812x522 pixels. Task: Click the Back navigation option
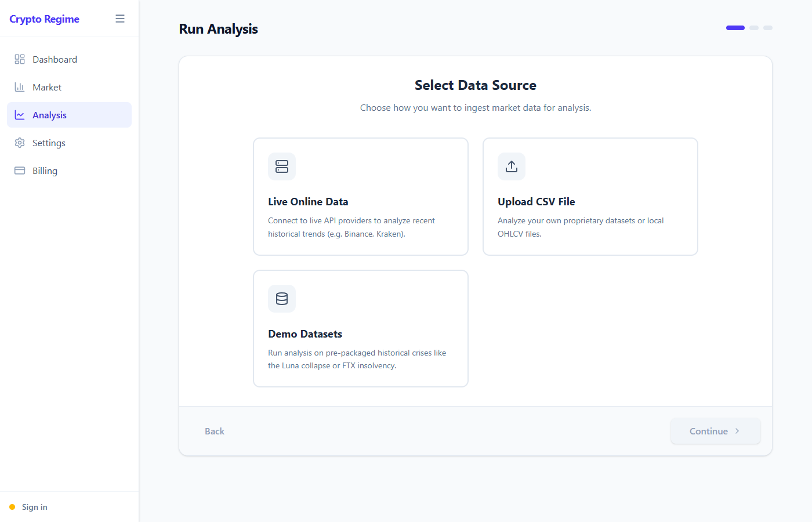point(215,431)
